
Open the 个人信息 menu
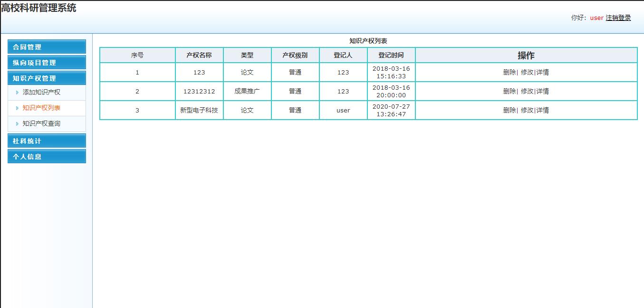tap(46, 156)
